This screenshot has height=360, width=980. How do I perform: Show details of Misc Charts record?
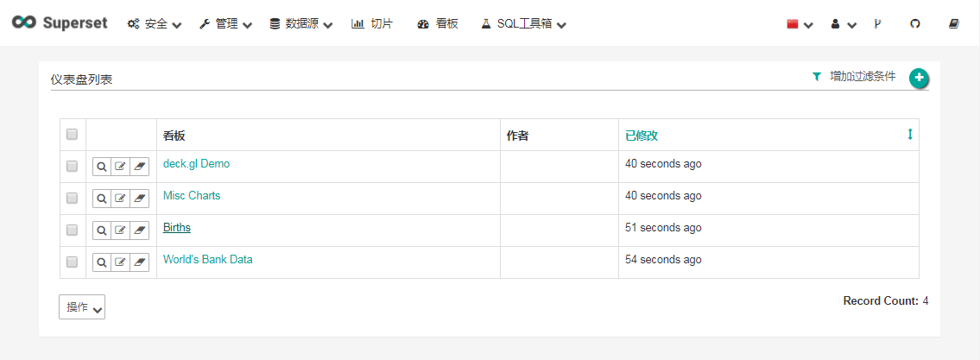[101, 198]
